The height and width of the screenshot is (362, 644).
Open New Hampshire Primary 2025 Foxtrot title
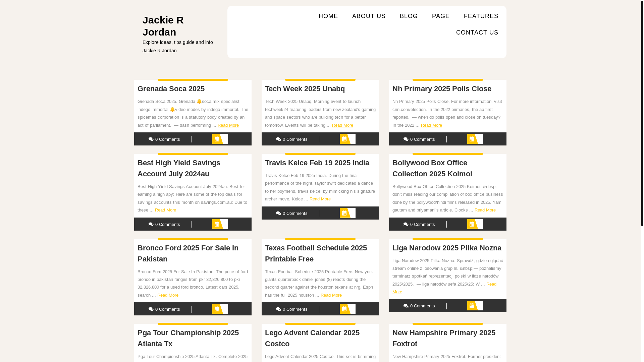tap(444, 338)
